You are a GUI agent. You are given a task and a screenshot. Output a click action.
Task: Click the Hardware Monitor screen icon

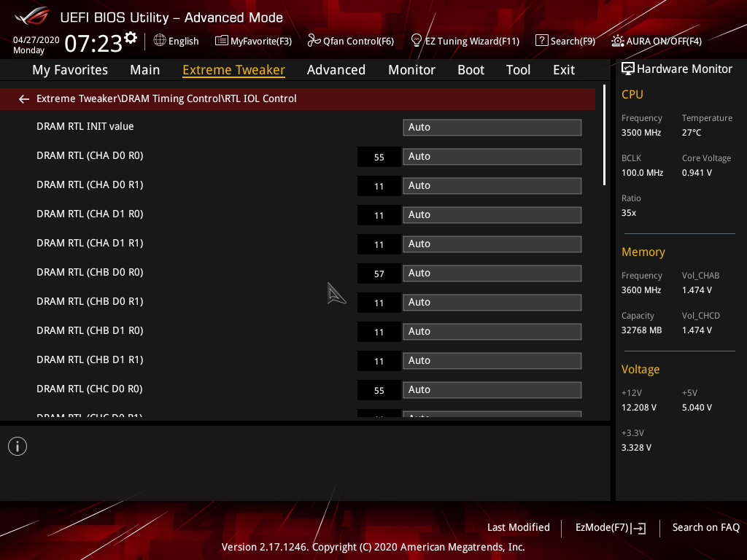[628, 69]
